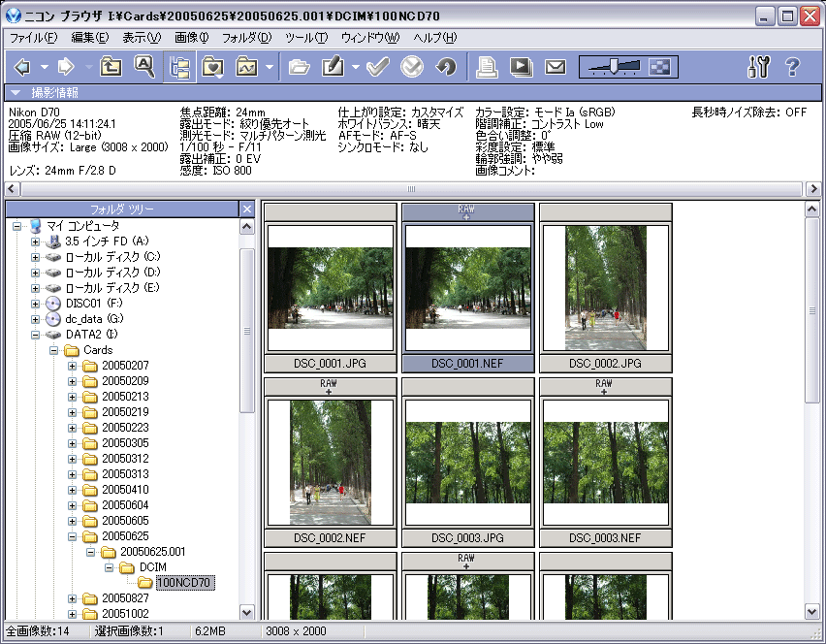The image size is (826, 644).
Task: Open the 表示(V) menu
Action: [142, 38]
